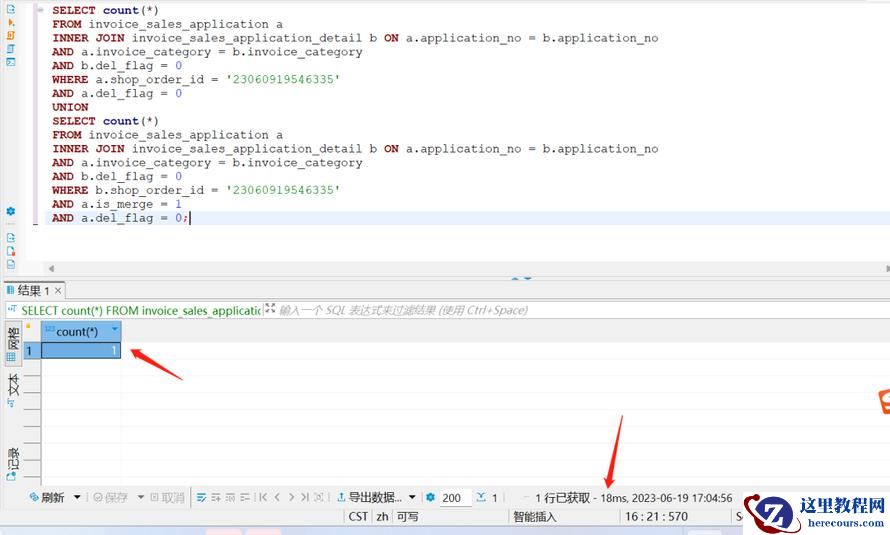Go to the next row of the results
Screen dimensions: 890x535
pyautogui.click(x=291, y=498)
